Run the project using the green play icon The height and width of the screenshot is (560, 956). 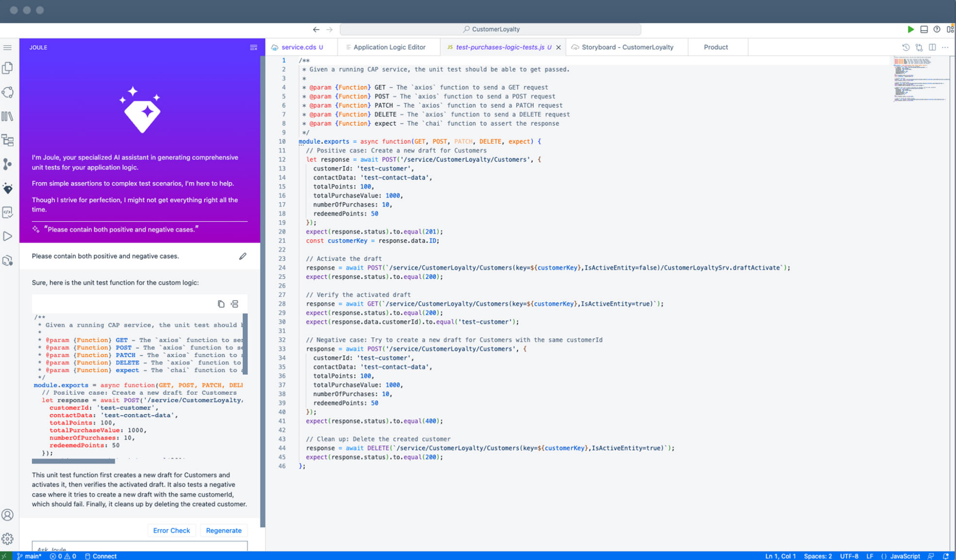911,29
